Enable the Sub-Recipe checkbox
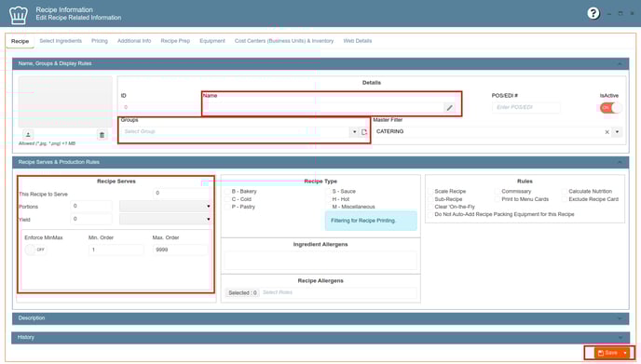Screen dimensions: 641x364 [430, 199]
